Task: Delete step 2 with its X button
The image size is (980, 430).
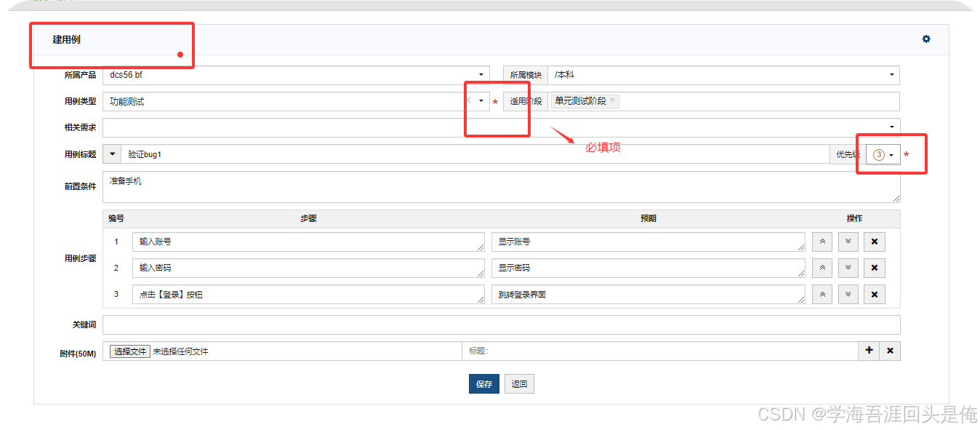Action: [x=875, y=268]
